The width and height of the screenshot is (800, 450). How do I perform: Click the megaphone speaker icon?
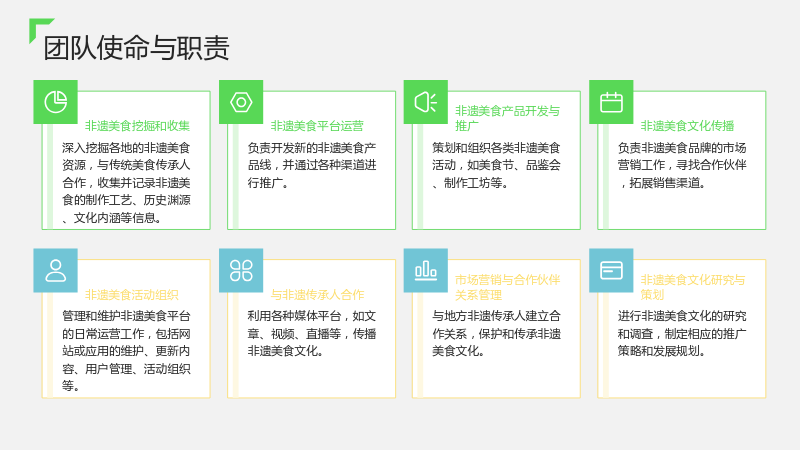426,102
